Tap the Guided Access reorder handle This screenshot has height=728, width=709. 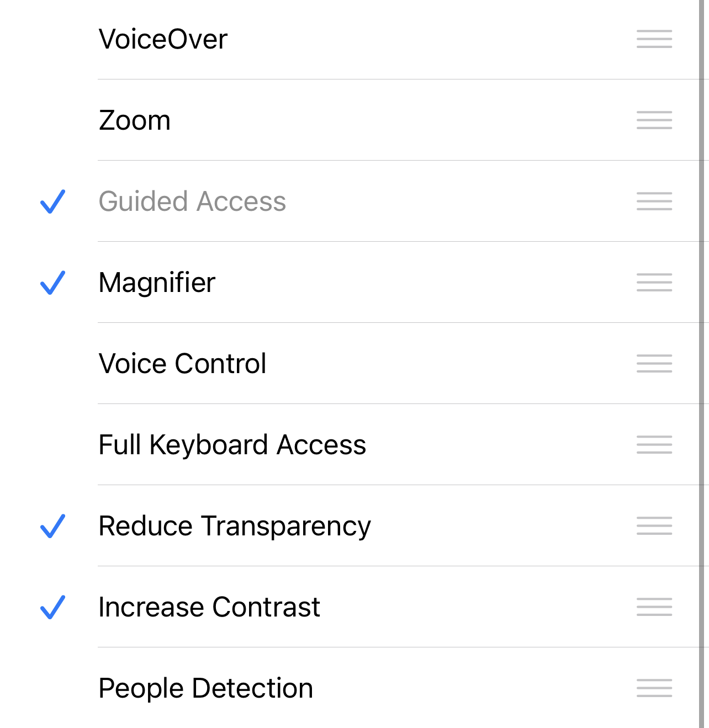[654, 201]
